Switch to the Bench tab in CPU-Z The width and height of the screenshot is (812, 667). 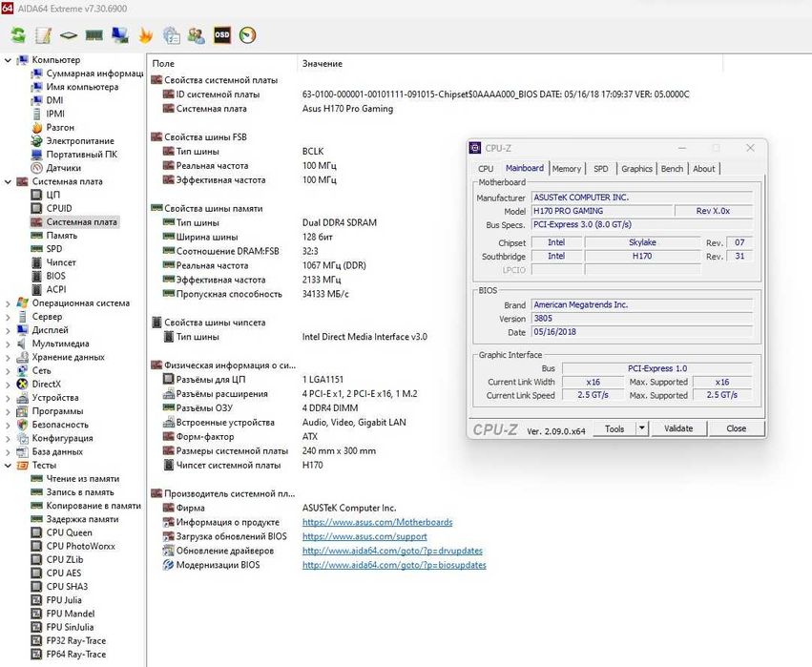(672, 169)
